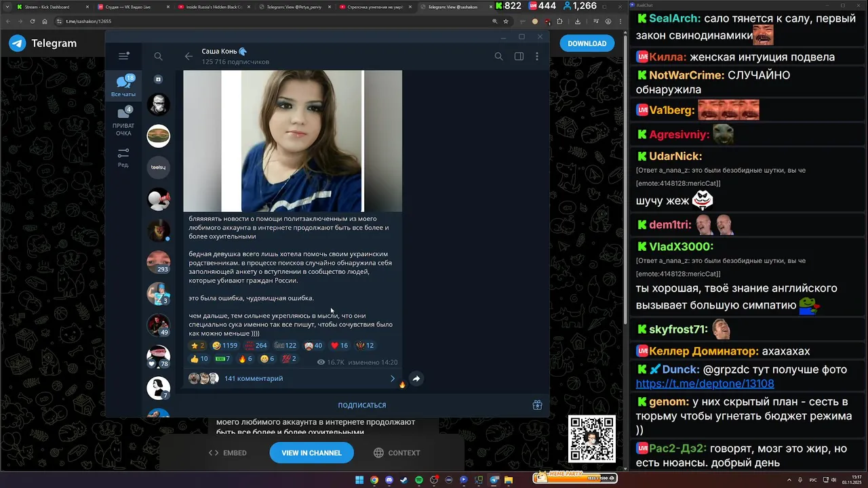Viewport: 868px width, 488px height.
Task: Click the EMBED button
Action: [228, 453]
